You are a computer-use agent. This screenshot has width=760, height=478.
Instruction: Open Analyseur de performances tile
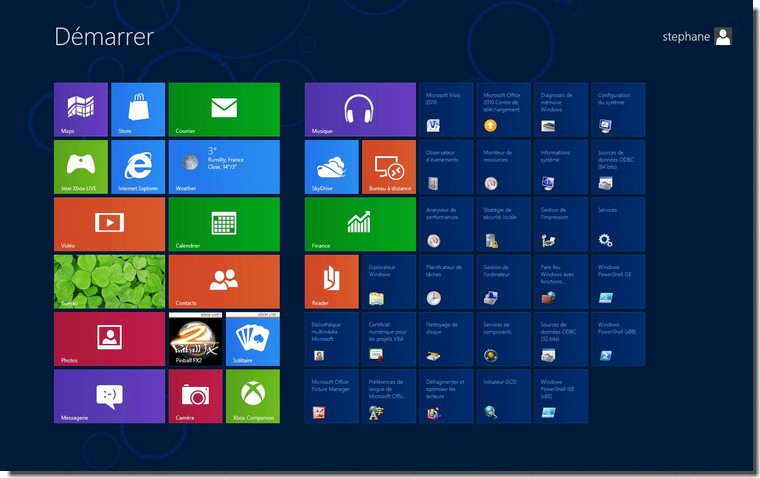point(446,224)
